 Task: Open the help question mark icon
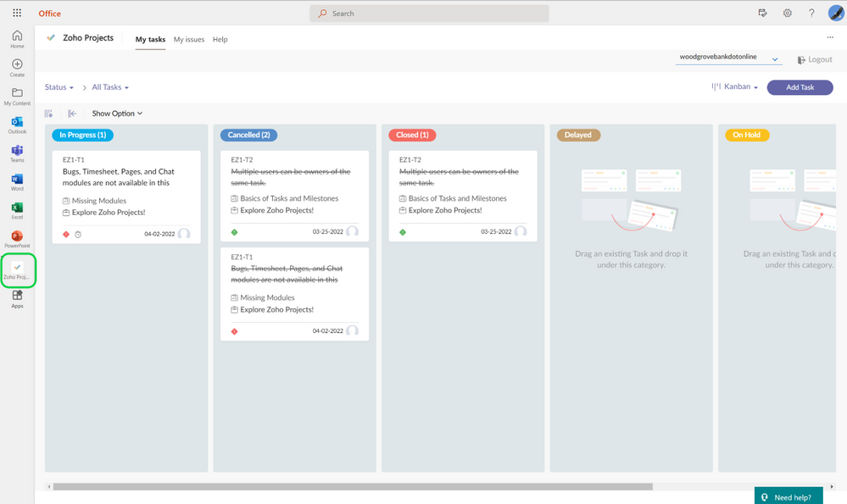coord(811,13)
